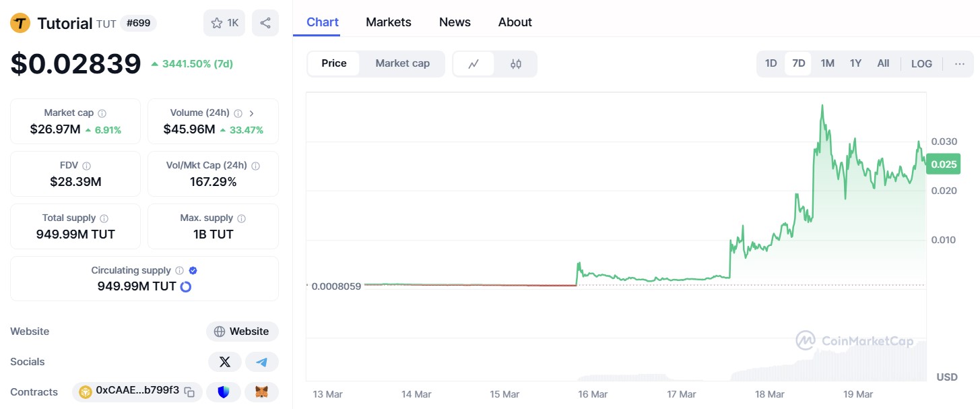Click the blue shield security icon
The width and height of the screenshot is (980, 409).
(x=224, y=391)
